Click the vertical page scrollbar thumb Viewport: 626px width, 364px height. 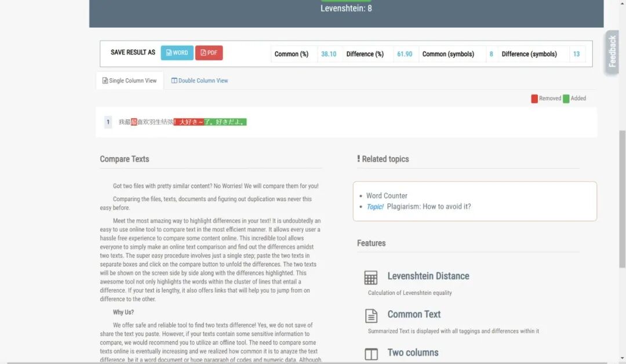point(622,199)
